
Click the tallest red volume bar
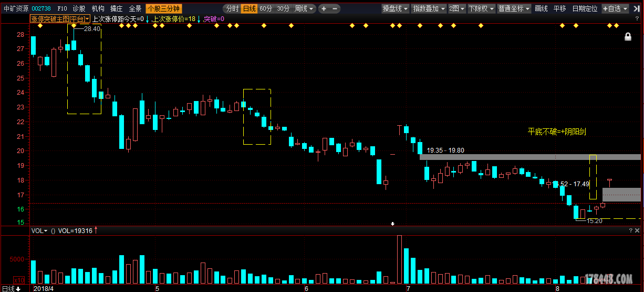tap(399, 259)
